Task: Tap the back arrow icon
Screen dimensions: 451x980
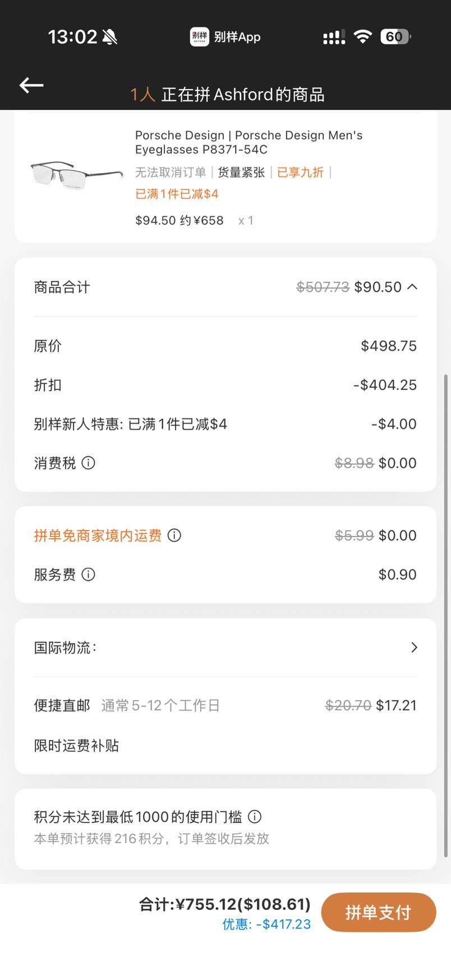Action: [31, 85]
